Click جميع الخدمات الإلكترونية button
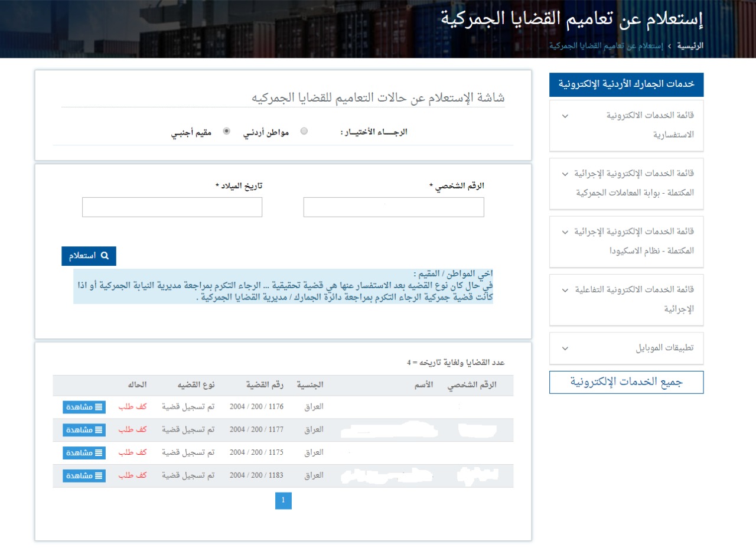Screen dimensions: 756x551 click(626, 382)
